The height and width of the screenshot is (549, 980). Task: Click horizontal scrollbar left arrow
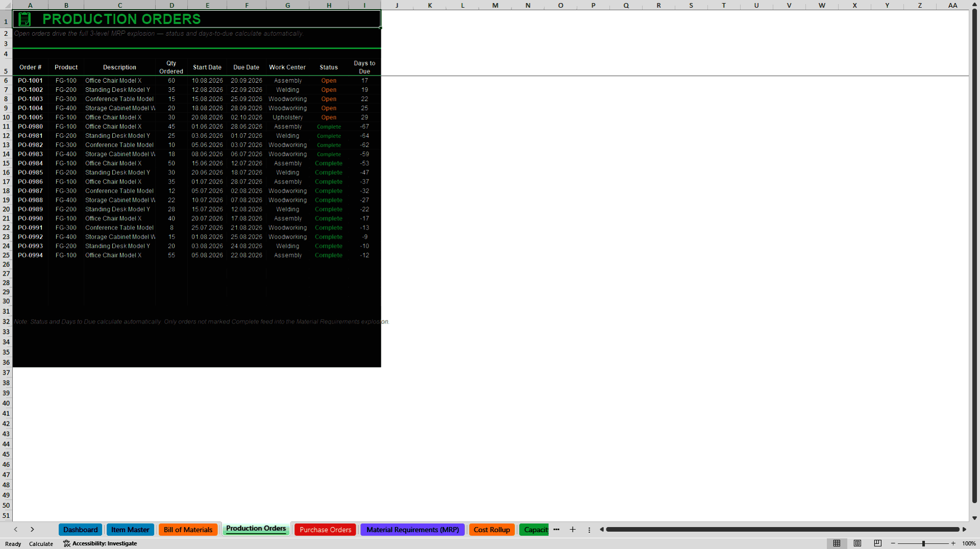(602, 530)
